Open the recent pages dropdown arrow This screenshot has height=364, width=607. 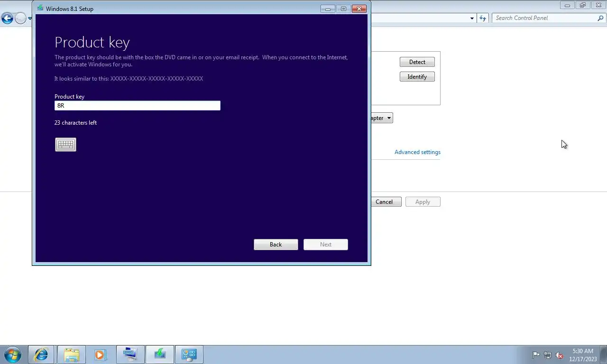[30, 18]
